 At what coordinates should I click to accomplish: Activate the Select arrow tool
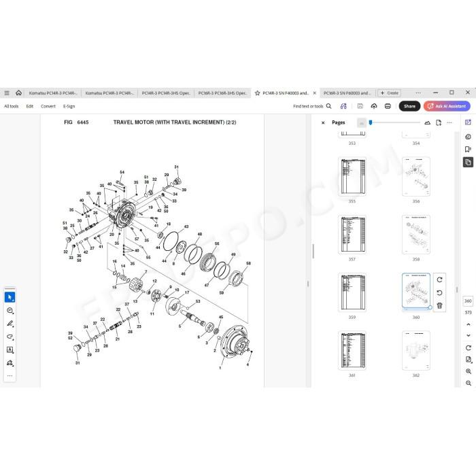pyautogui.click(x=10, y=297)
